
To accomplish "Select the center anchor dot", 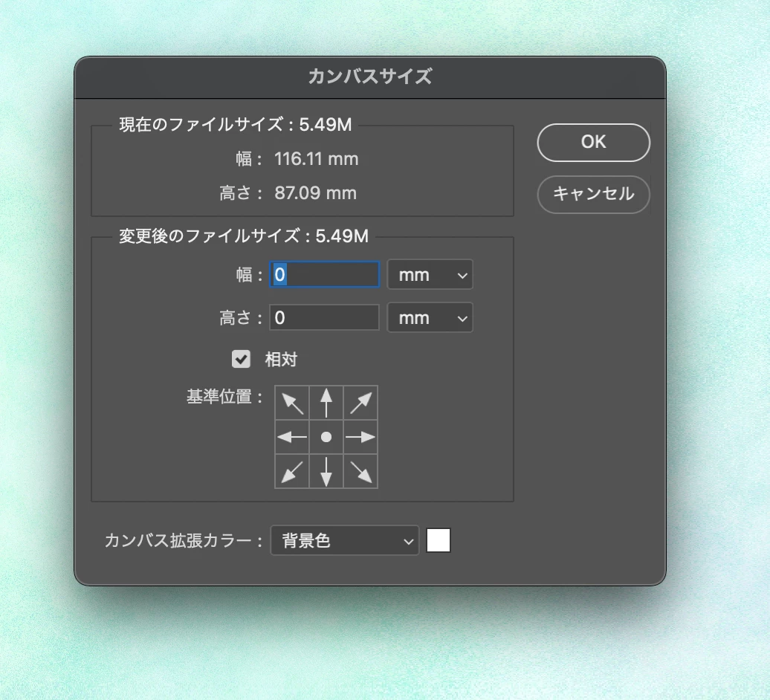I will [x=326, y=437].
